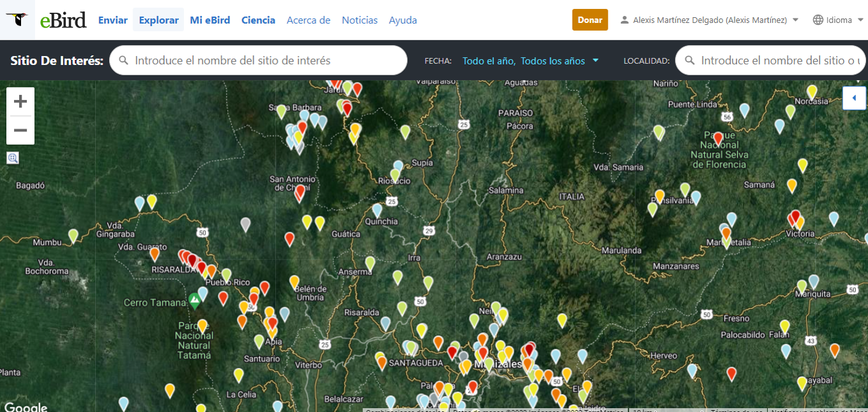Open the Ciencia menu item
This screenshot has width=868, height=412.
[258, 20]
